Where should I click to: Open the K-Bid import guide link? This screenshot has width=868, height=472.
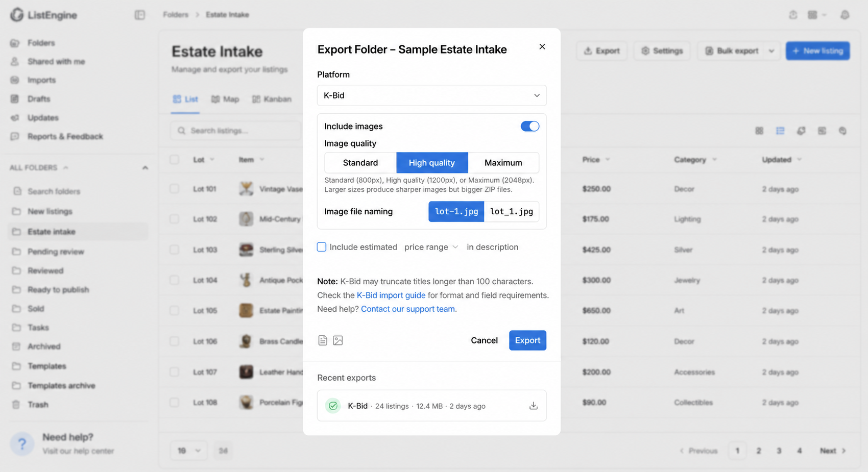click(x=391, y=295)
